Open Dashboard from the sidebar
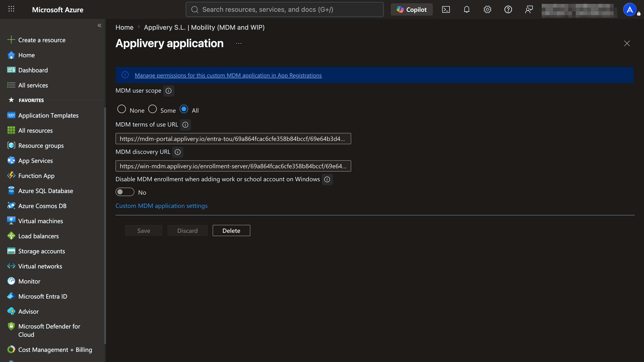The image size is (644, 362). coord(28,70)
